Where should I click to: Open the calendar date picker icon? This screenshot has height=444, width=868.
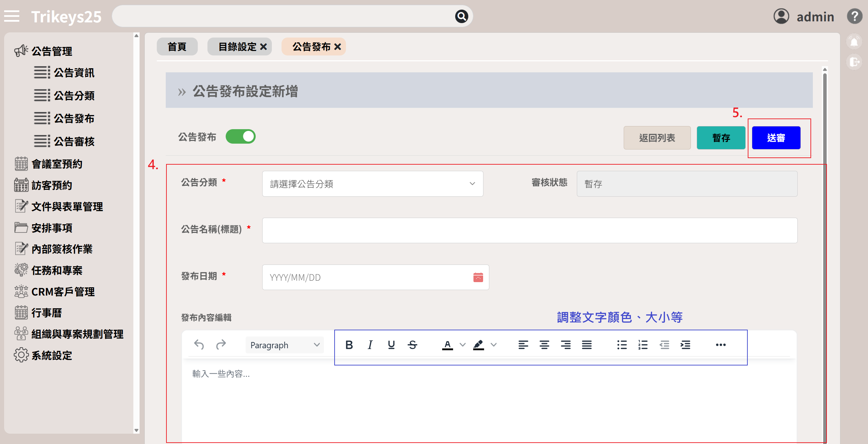pos(478,277)
